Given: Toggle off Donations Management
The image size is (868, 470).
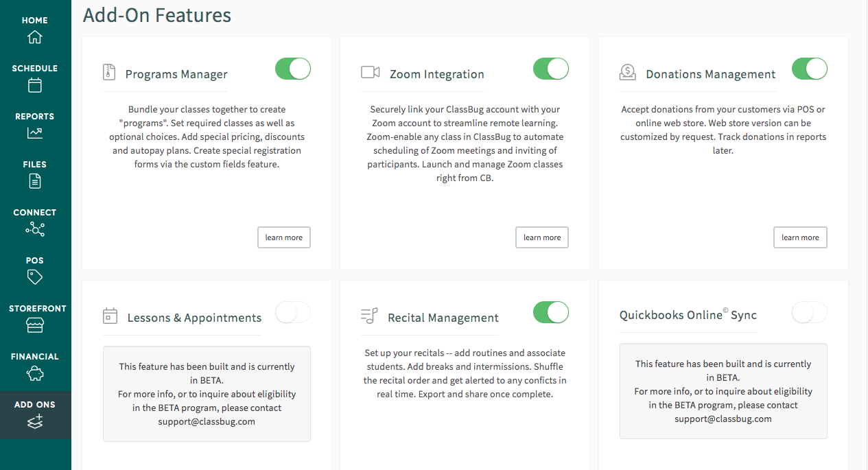Looking at the screenshot, I should click(810, 69).
